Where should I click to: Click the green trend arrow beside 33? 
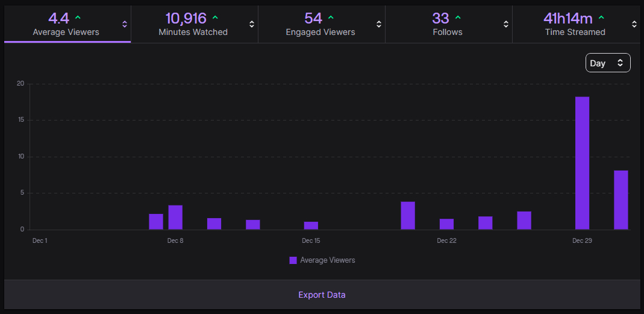pos(458,17)
